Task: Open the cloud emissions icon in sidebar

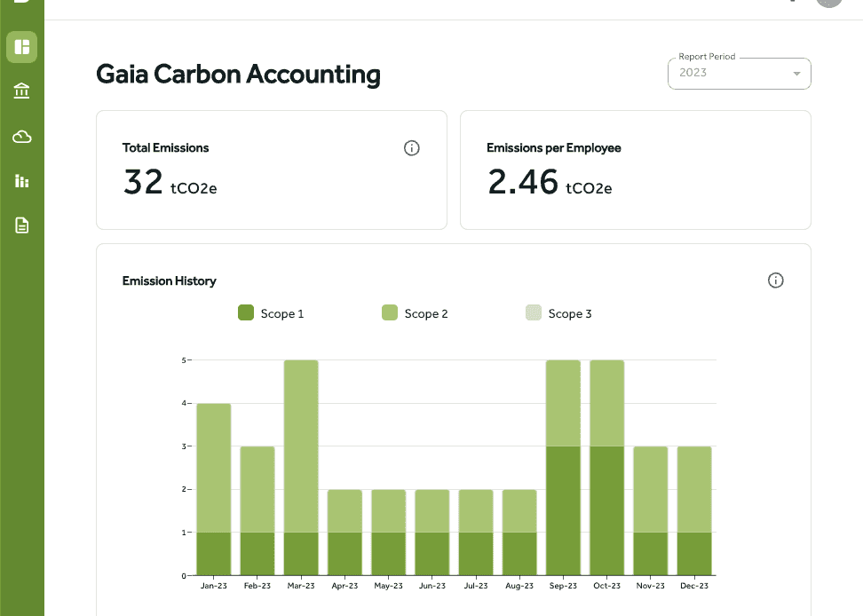Action: [x=22, y=137]
